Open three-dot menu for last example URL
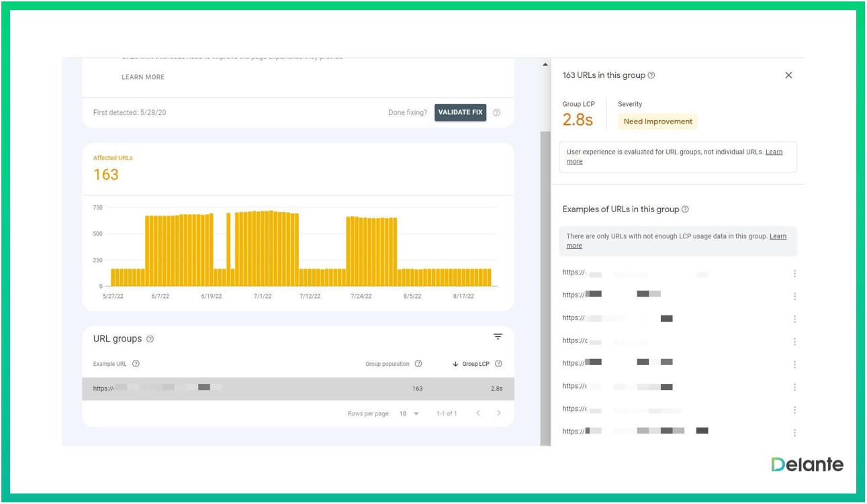 pyautogui.click(x=794, y=433)
